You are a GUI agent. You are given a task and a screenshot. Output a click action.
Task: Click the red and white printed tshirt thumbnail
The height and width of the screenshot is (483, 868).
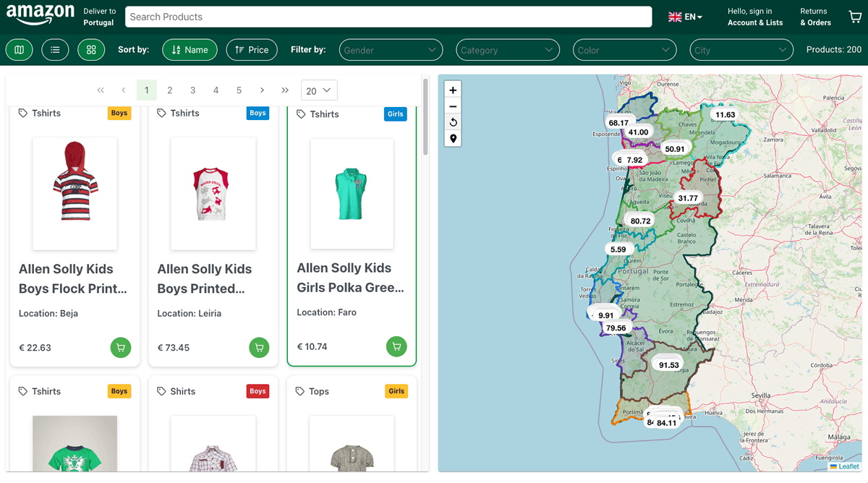[x=213, y=194]
